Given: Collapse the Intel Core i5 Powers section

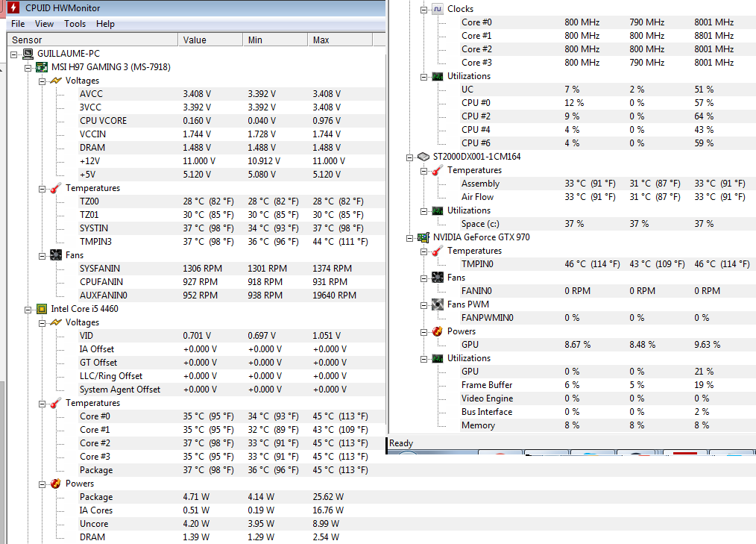Looking at the screenshot, I should (x=42, y=484).
